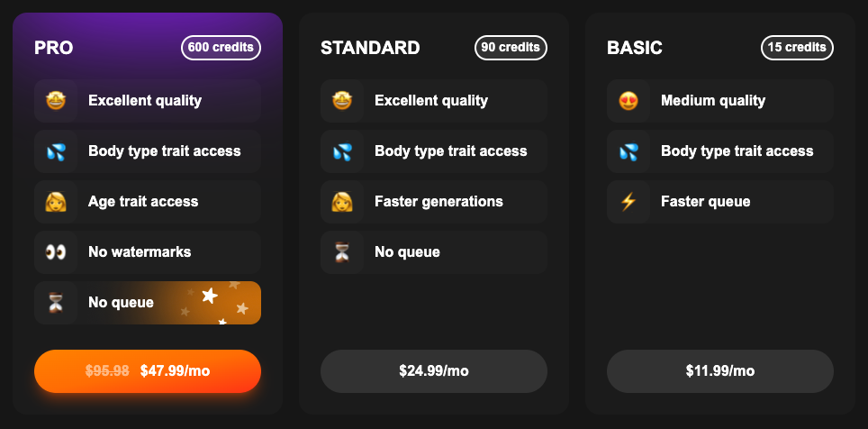Click the woman emoji beside Age trait access
Viewport: 868px width, 429px height.
coord(56,202)
